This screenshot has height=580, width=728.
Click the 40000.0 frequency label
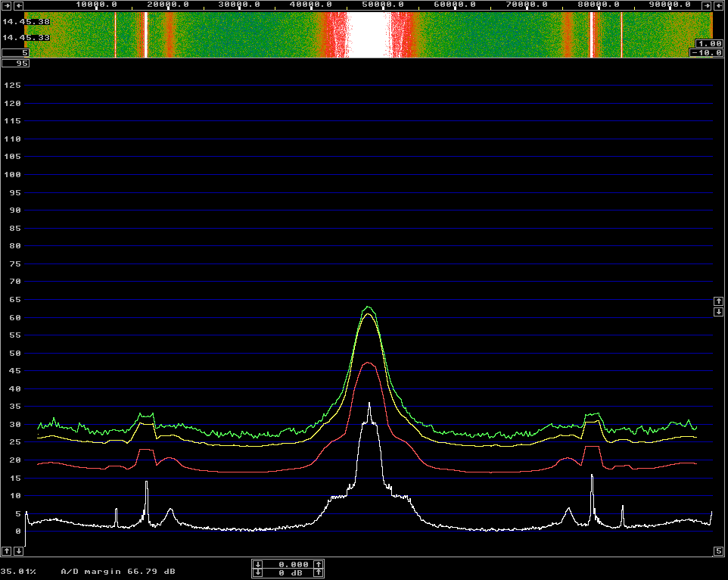(x=311, y=5)
